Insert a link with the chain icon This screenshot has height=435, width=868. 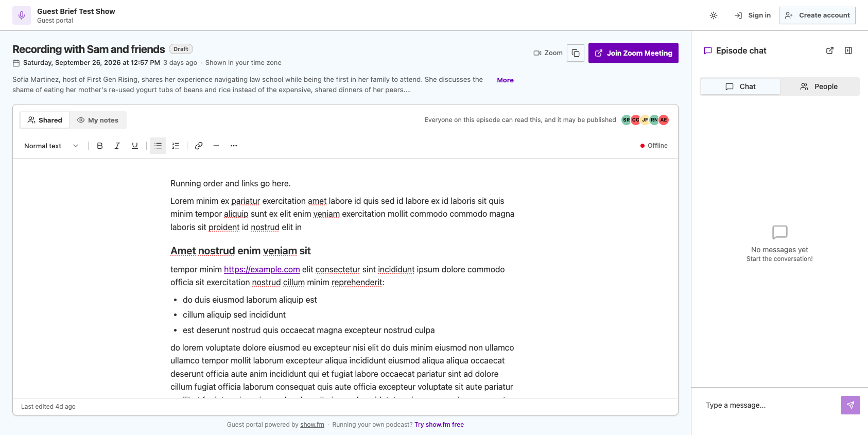click(199, 146)
